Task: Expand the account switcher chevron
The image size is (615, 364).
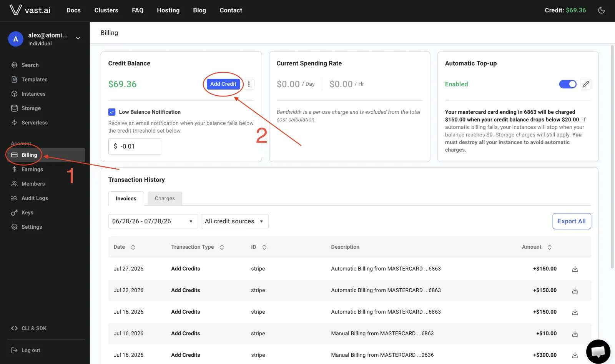Action: click(78, 38)
